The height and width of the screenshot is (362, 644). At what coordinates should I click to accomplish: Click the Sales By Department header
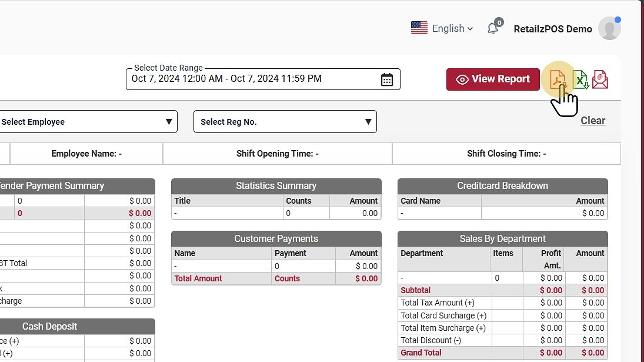click(502, 239)
